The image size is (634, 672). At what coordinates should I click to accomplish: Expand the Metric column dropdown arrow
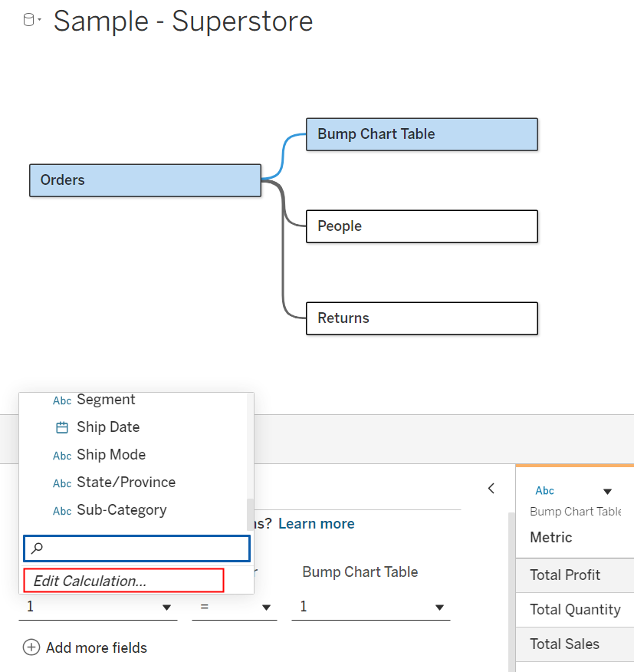click(607, 492)
